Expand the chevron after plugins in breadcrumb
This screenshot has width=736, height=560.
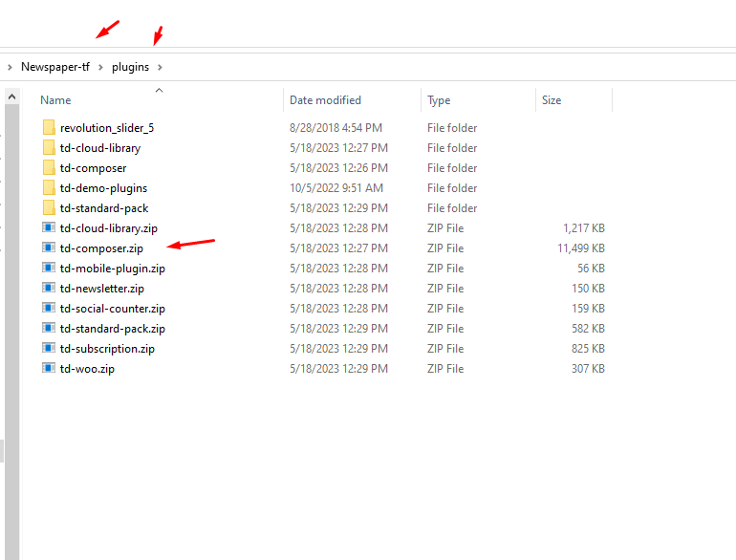(x=161, y=67)
